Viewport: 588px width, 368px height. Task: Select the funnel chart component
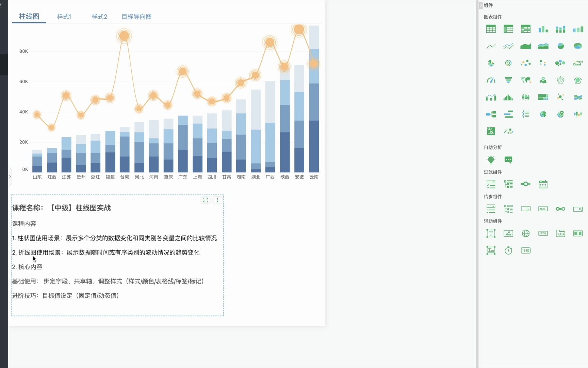click(x=508, y=80)
